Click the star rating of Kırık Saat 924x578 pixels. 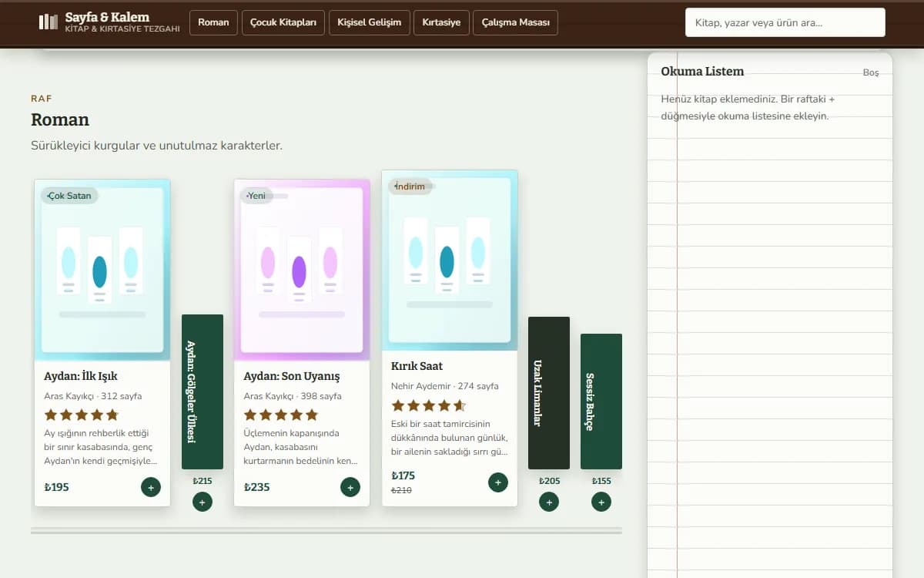tap(429, 405)
